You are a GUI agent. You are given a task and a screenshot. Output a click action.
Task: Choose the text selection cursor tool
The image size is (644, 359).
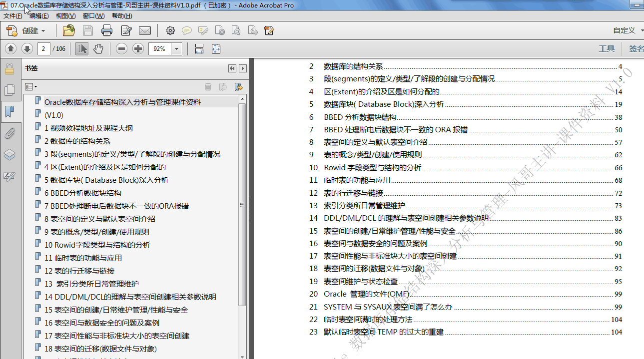pyautogui.click(x=82, y=48)
